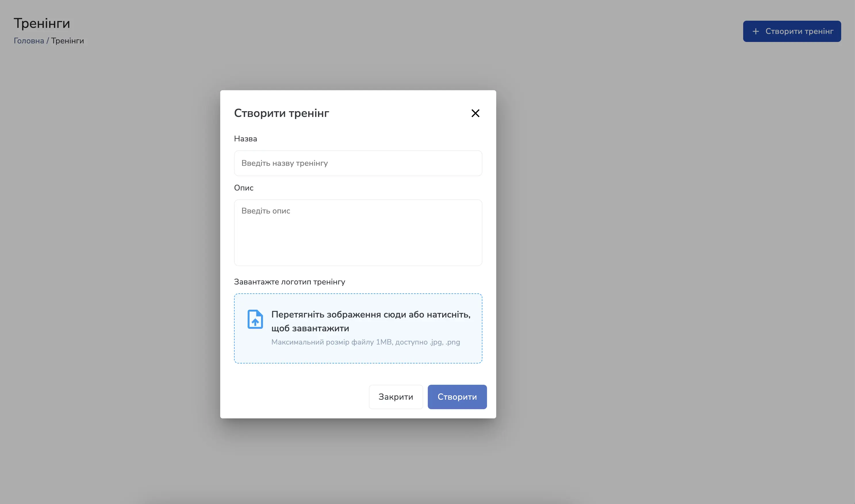Click the Створити тренінг button top right

[x=792, y=31]
